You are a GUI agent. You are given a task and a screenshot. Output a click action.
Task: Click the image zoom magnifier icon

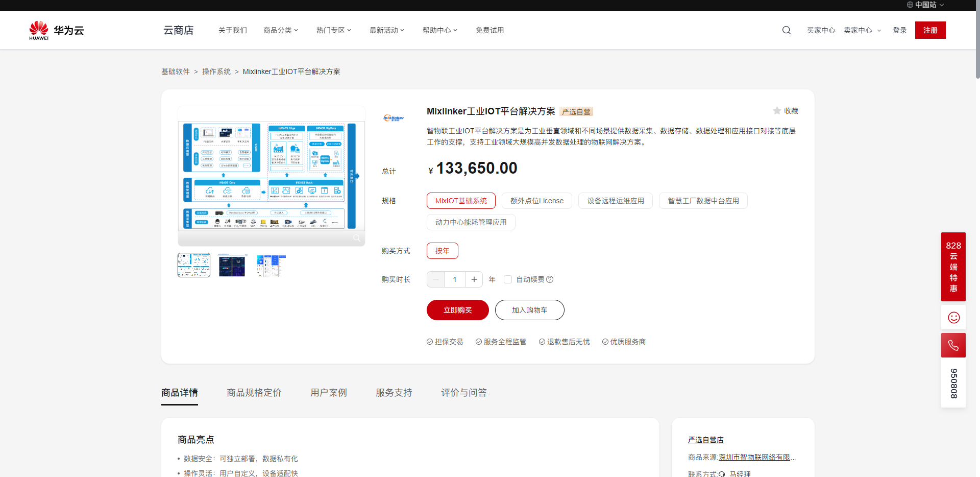357,238
